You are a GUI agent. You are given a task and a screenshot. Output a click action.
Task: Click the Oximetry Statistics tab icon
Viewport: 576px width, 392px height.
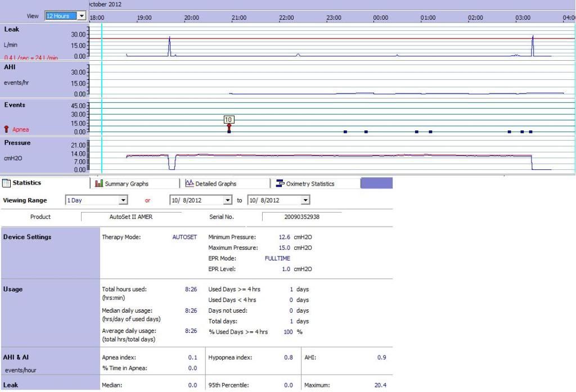[280, 183]
